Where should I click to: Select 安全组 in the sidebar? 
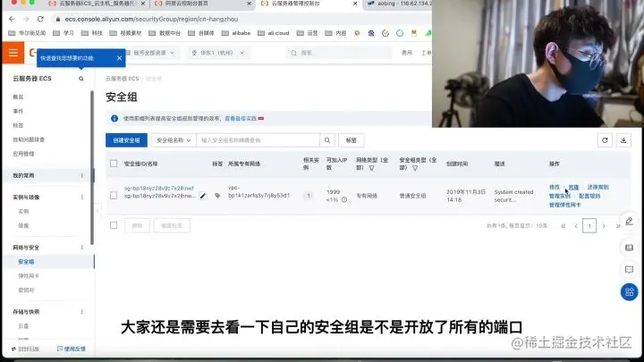[26, 261]
